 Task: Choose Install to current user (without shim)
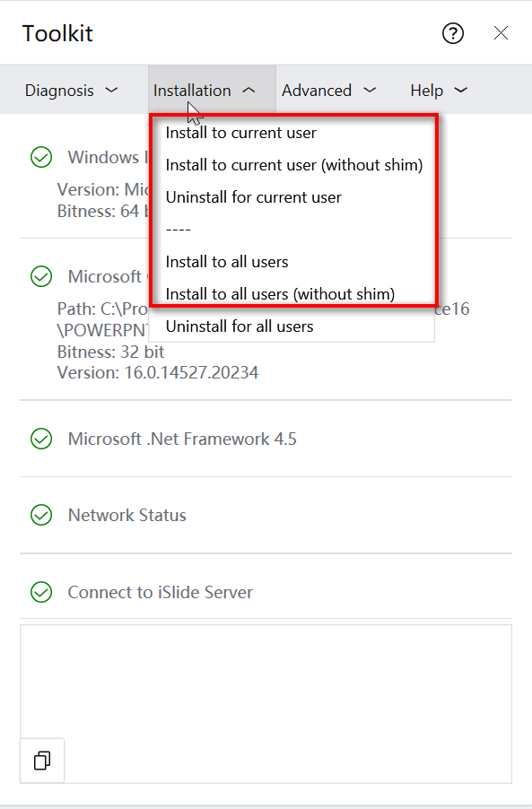(292, 165)
